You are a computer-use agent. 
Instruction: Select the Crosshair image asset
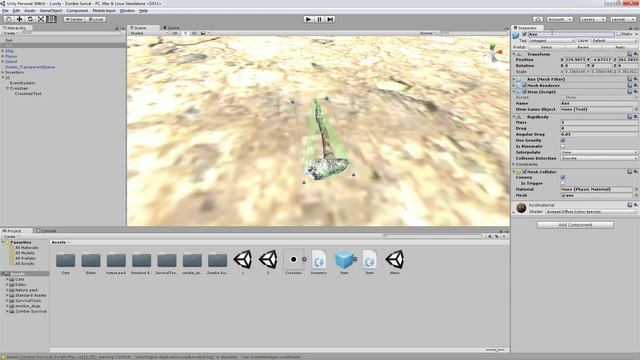click(293, 262)
